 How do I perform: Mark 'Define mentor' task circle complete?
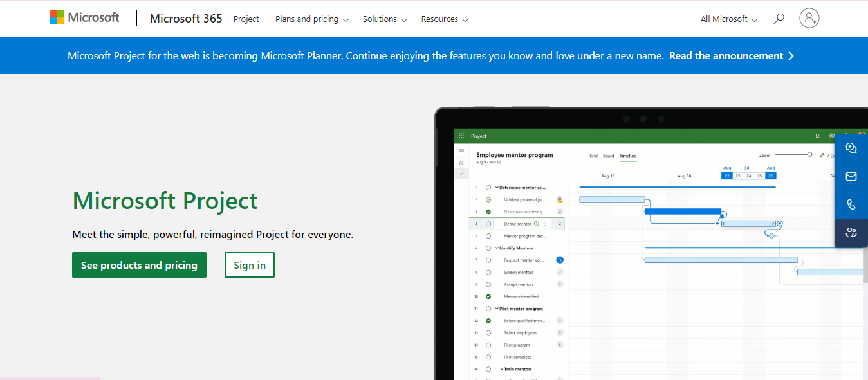[x=488, y=224]
